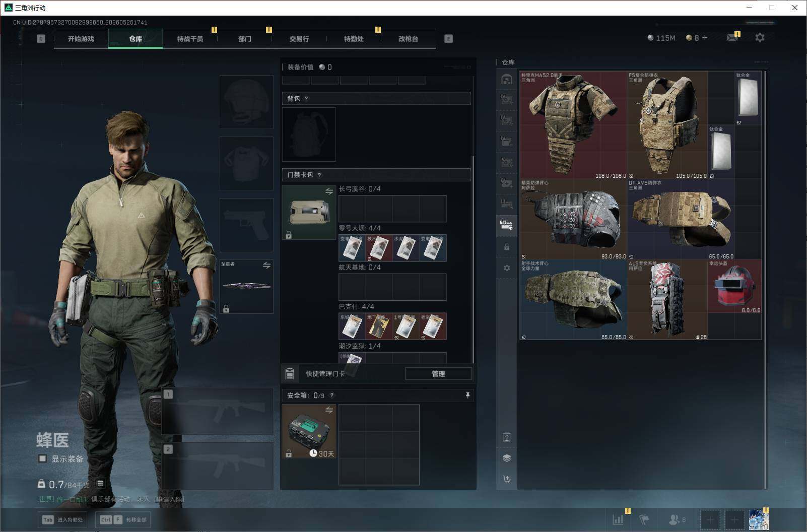Show help for 背包 section

tap(306, 99)
